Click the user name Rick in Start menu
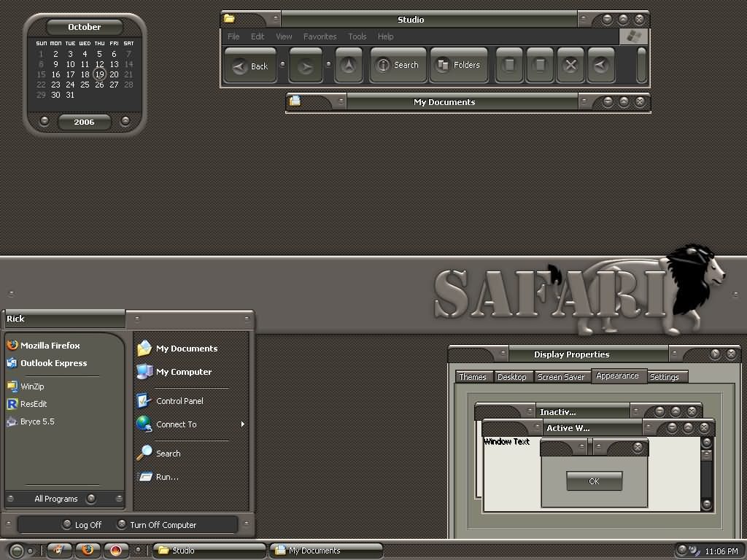This screenshot has width=747, height=560. (15, 319)
